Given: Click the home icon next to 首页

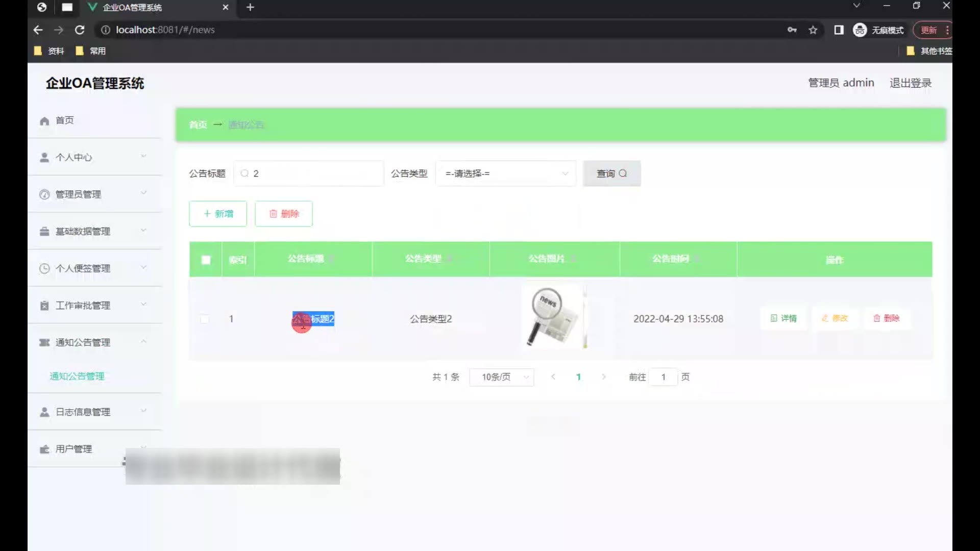Looking at the screenshot, I should click(x=44, y=121).
